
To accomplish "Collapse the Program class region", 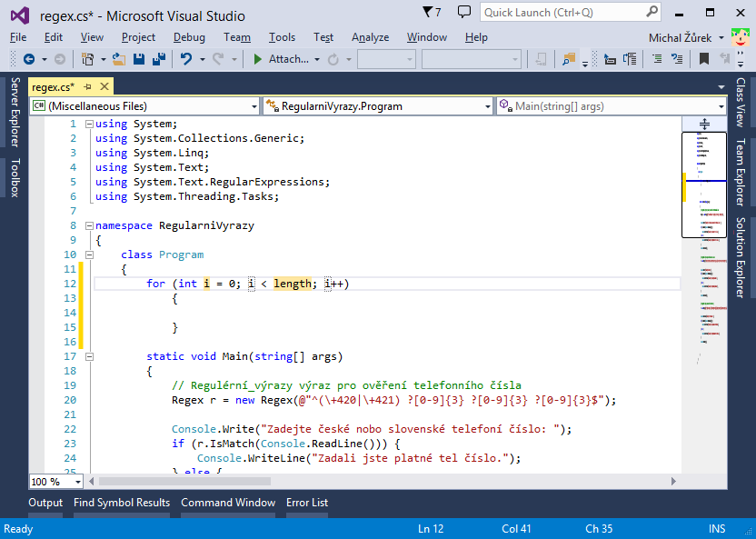I will coord(87,254).
